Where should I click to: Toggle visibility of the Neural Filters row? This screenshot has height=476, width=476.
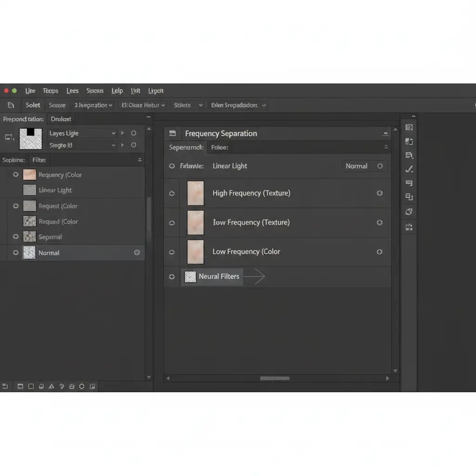click(172, 276)
